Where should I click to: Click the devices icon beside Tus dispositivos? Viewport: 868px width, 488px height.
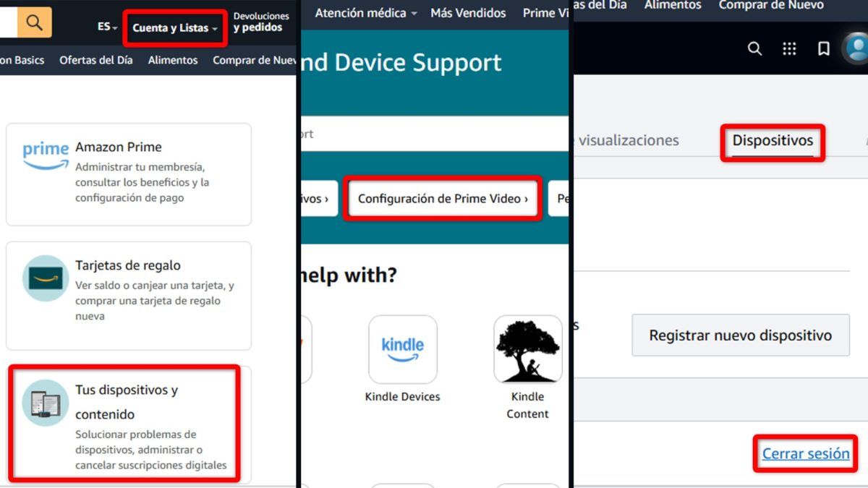coord(46,403)
